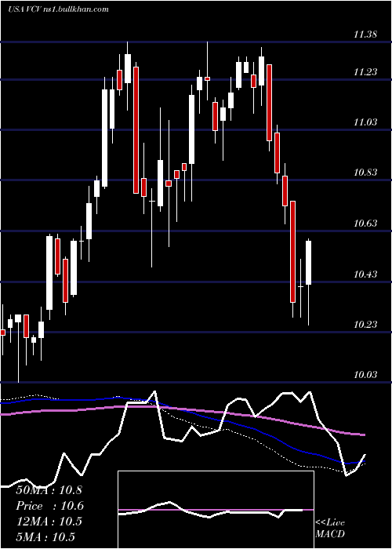Click the 50MA : 10.8 legend value
Viewport: 392px width, 549px height.
[49, 490]
